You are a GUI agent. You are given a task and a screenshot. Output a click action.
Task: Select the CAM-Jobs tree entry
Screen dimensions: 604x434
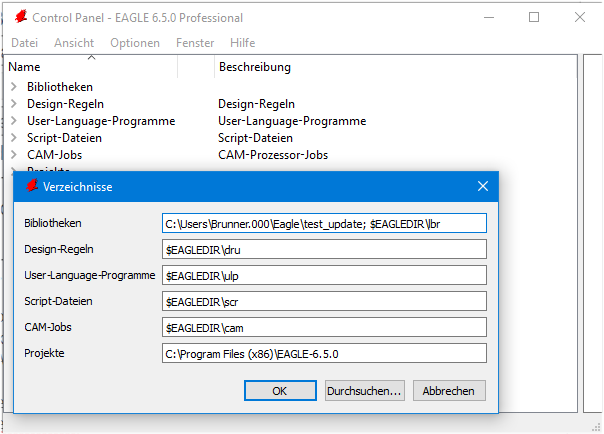[x=54, y=155]
